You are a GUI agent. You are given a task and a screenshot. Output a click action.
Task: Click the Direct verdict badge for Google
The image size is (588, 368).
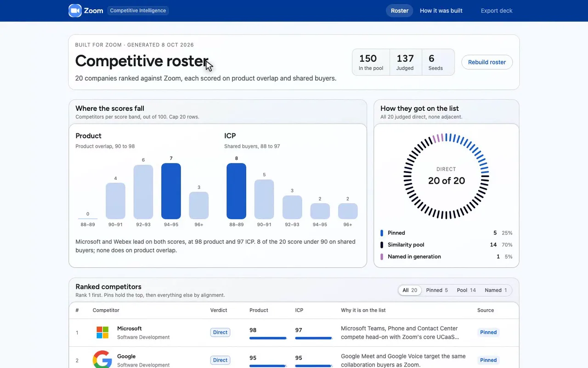(220, 360)
